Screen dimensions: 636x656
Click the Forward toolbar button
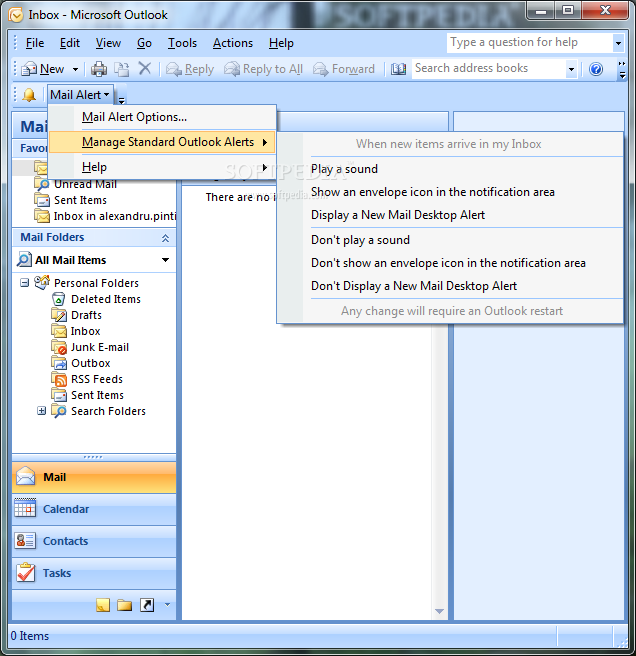click(344, 69)
